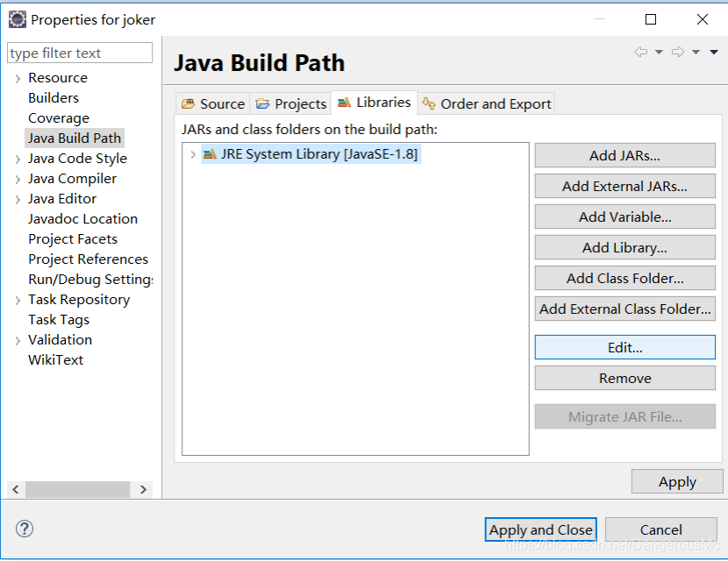Select WikiText tree item
The width and height of the screenshot is (728, 561).
pos(55,360)
